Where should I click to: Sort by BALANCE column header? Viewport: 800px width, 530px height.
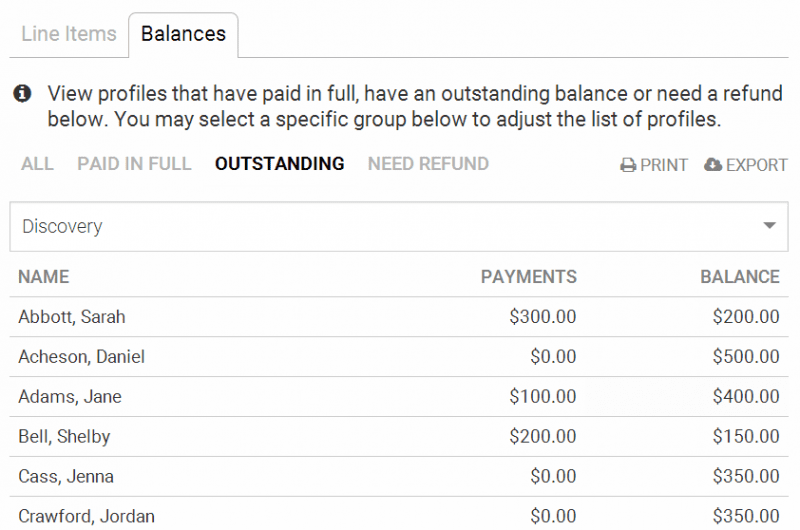(740, 277)
